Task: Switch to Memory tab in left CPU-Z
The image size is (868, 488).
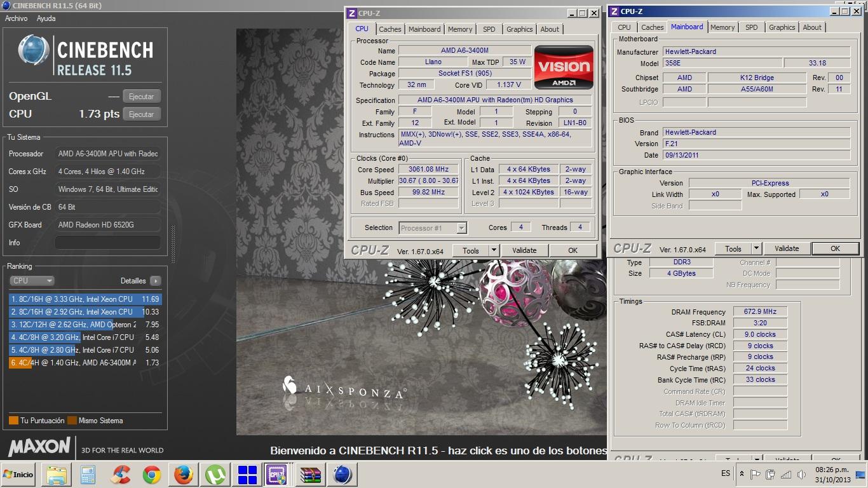Action: (x=460, y=29)
